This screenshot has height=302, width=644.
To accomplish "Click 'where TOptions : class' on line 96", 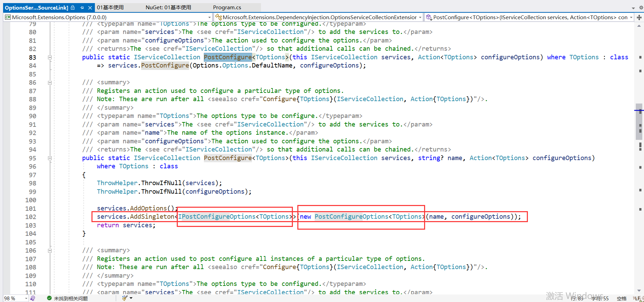I will (137, 166).
